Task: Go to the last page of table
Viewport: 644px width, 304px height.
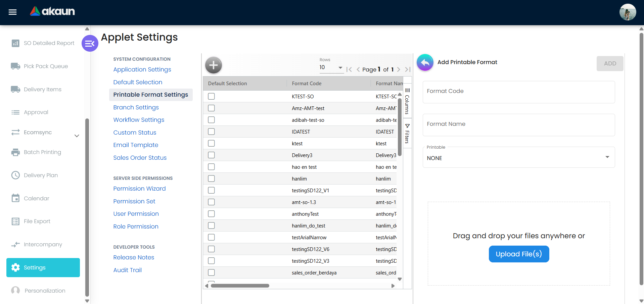Action: point(407,69)
